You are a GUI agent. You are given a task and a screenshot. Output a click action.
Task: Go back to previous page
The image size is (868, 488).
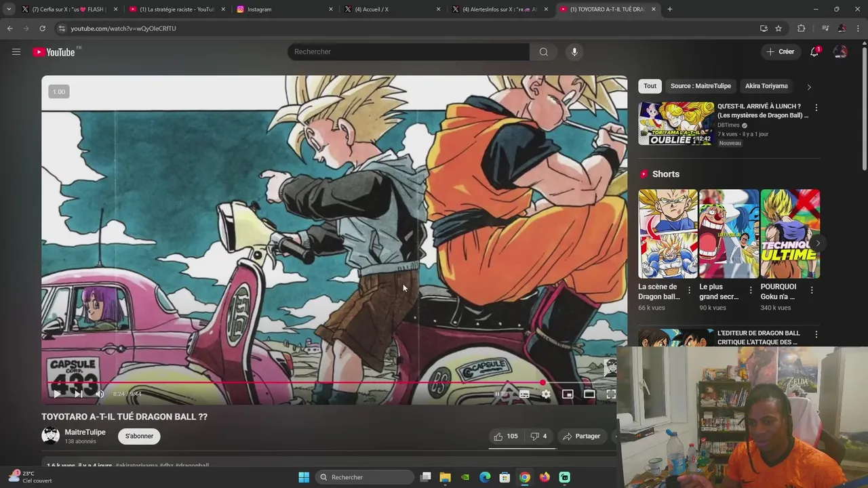click(x=9, y=28)
